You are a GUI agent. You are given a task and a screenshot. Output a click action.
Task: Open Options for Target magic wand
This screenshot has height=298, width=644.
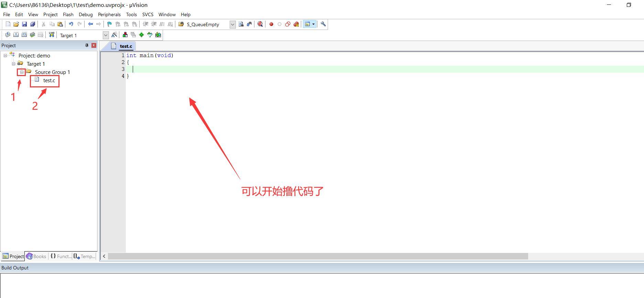tap(114, 35)
